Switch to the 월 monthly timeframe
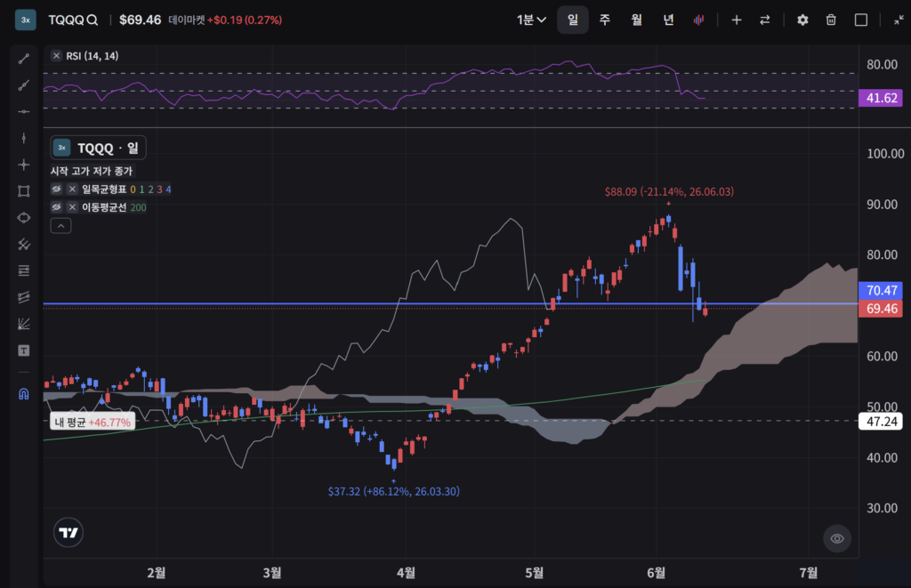Screen dimensions: 911x588 coord(637,20)
